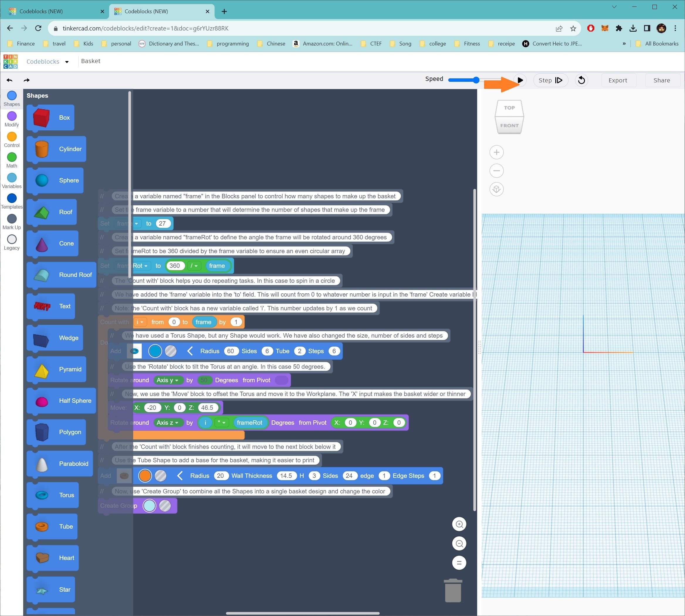Image resolution: width=685 pixels, height=616 pixels.
Task: Expand the frame variable dropdown in the Set block
Action: 136,224
